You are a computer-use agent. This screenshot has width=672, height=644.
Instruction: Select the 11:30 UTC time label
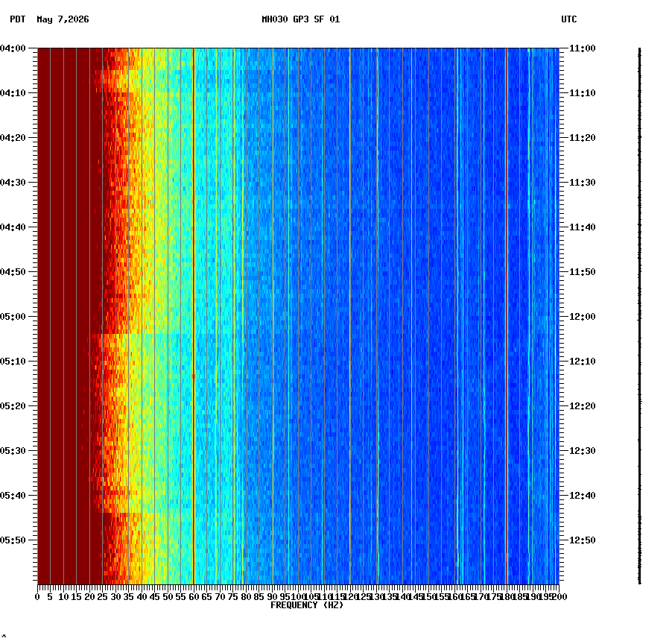pos(583,182)
